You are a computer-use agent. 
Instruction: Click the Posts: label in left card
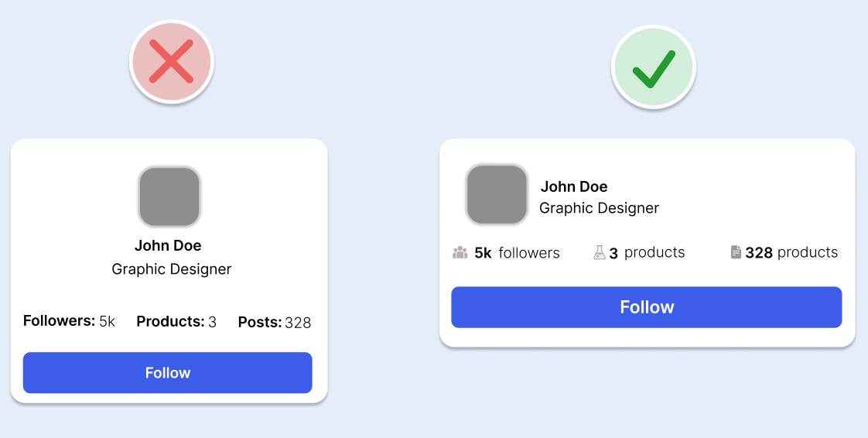pyautogui.click(x=259, y=322)
